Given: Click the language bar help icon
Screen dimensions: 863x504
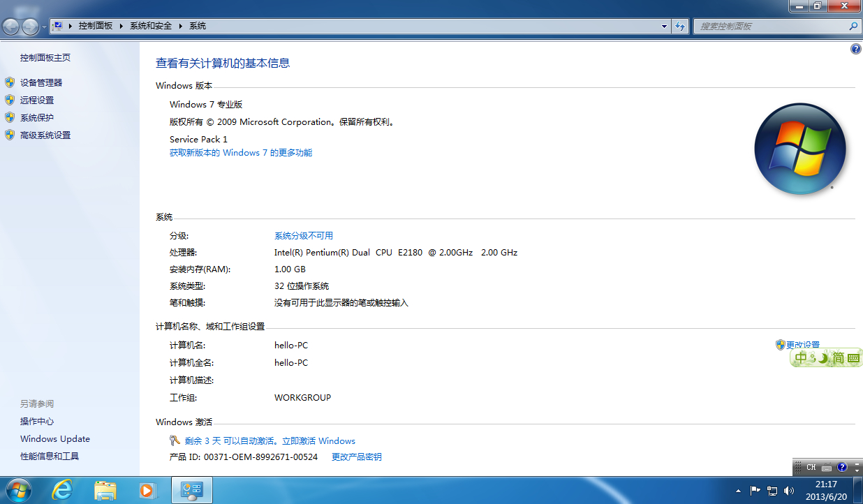Looking at the screenshot, I should coord(842,467).
